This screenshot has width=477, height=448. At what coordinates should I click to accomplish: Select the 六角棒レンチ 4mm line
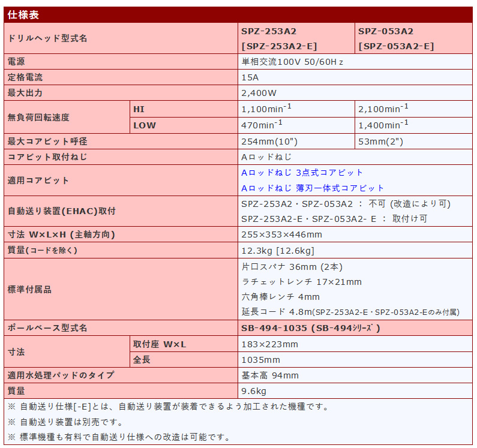280,297
